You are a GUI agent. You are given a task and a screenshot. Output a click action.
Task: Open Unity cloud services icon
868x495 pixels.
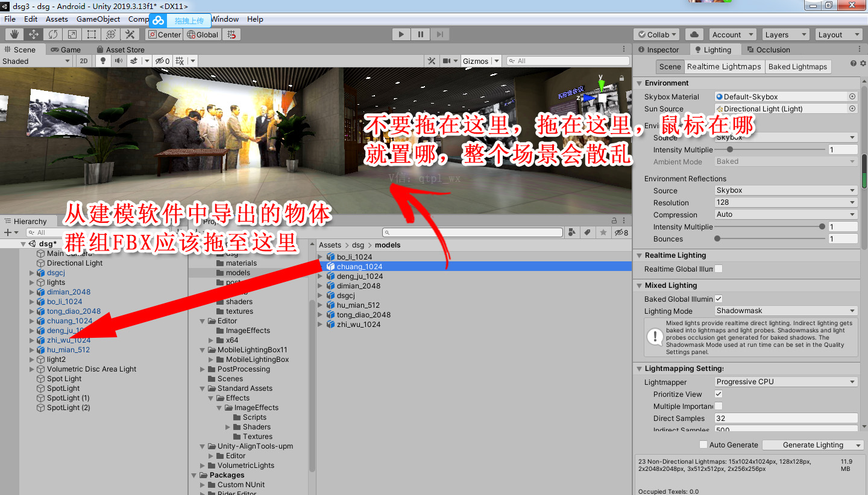click(694, 34)
